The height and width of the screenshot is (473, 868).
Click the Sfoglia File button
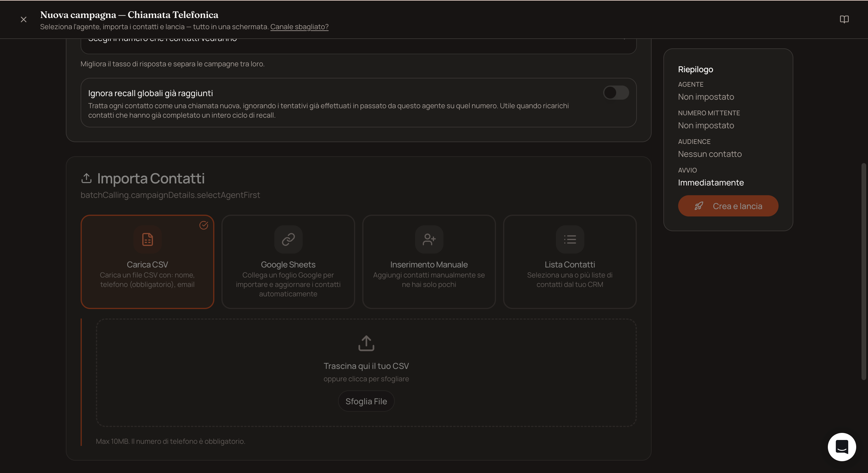pyautogui.click(x=366, y=401)
